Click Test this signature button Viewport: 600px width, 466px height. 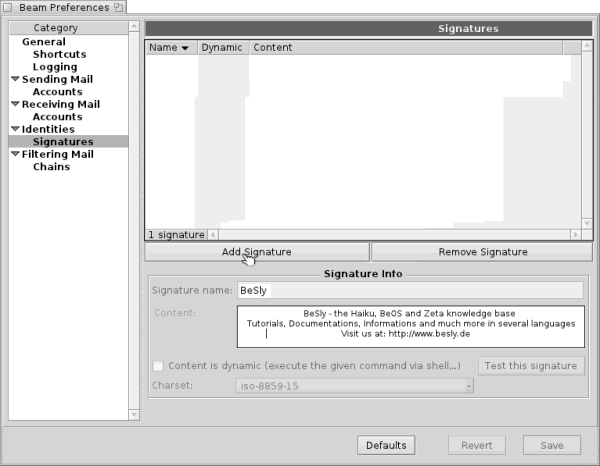[x=531, y=365]
